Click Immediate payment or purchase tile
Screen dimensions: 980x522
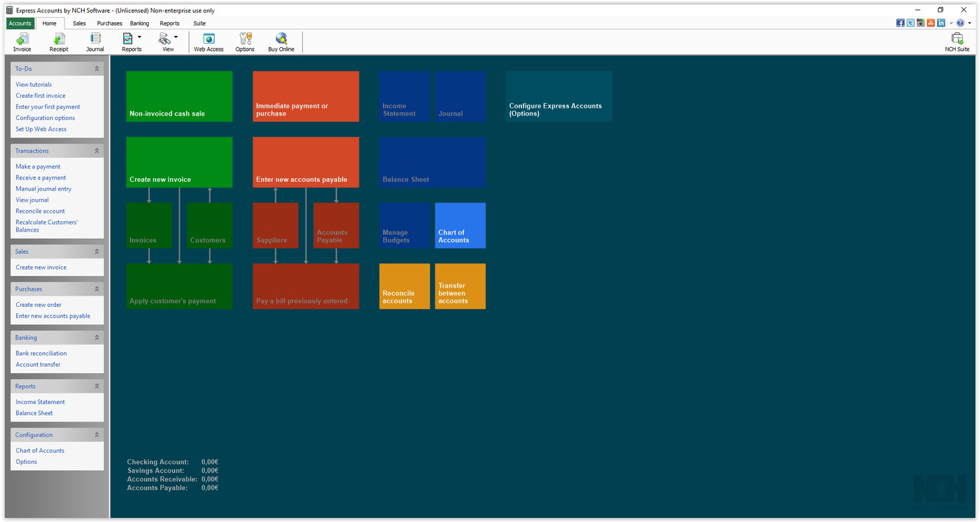point(306,97)
